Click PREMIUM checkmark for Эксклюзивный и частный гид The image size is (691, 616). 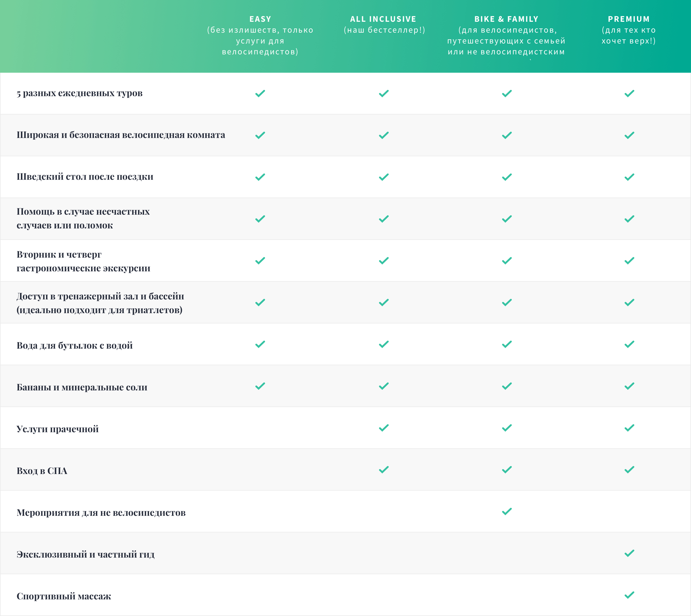pyautogui.click(x=629, y=553)
